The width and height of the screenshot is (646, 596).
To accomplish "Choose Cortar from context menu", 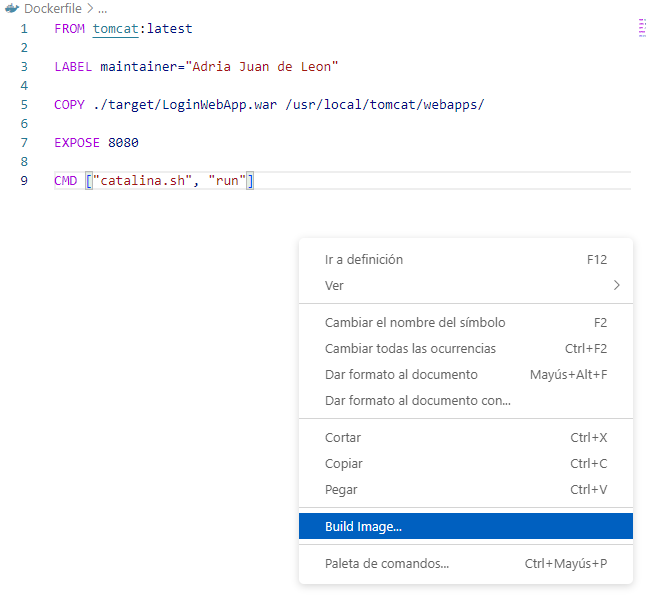I will click(466, 437).
